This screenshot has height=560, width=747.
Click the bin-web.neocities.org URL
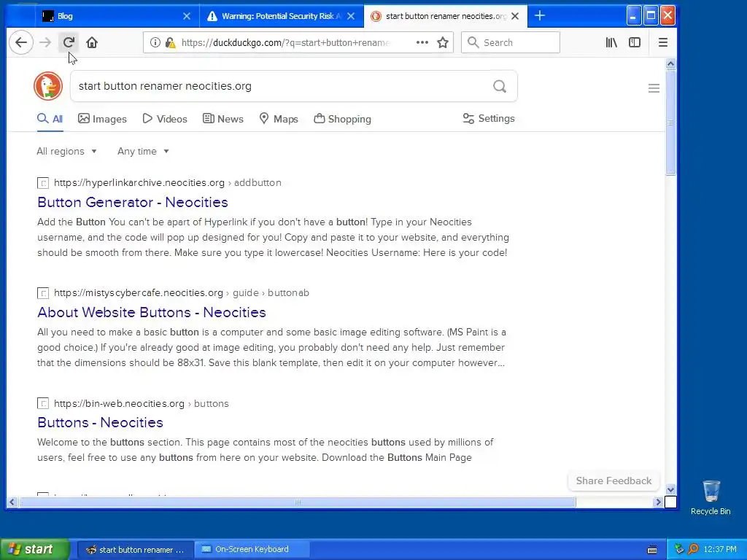119,403
